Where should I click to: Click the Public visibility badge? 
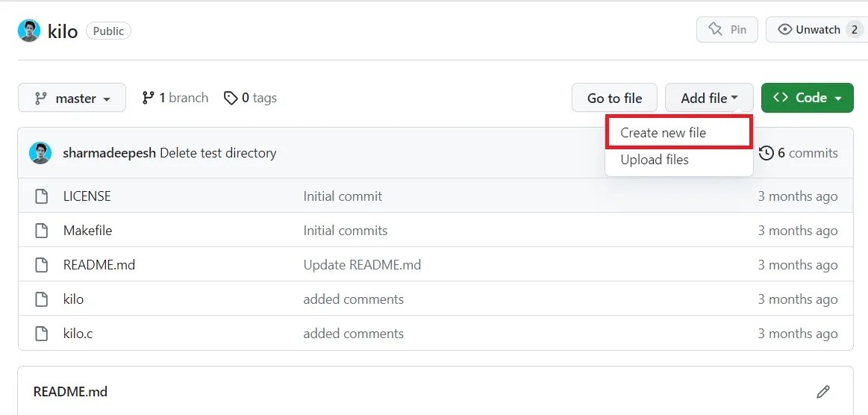[108, 31]
